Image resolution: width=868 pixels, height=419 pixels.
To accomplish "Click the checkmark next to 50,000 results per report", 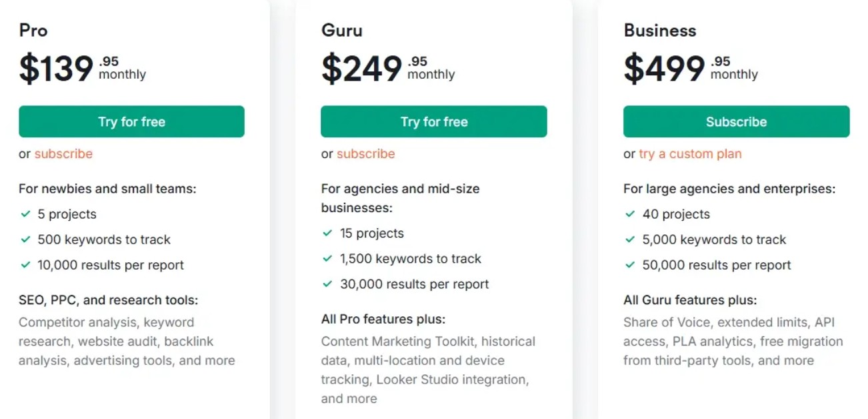I will click(x=630, y=265).
